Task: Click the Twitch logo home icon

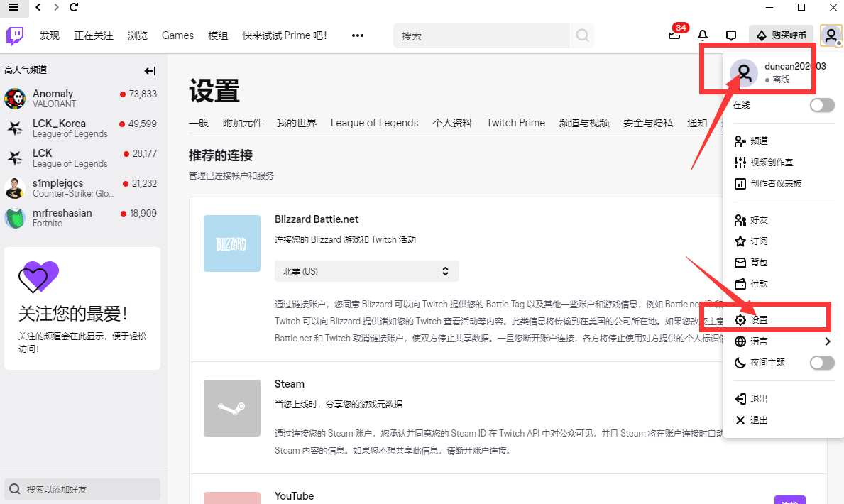Action: click(x=16, y=35)
